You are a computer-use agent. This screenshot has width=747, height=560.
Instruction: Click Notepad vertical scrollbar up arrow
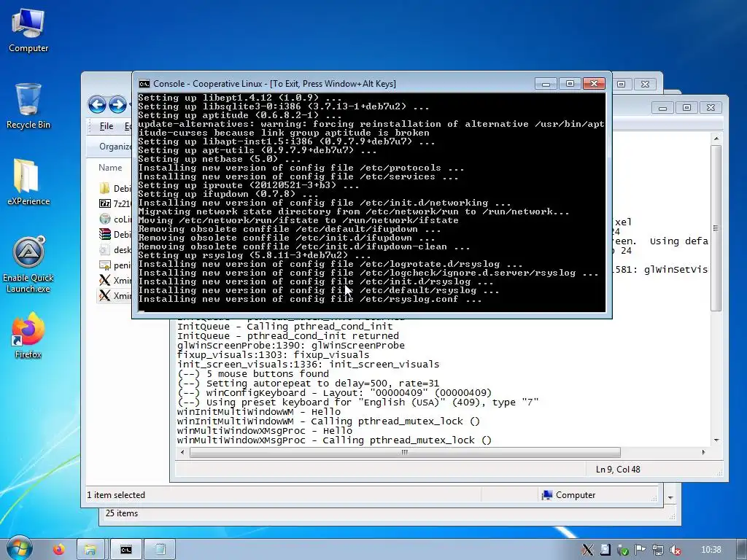(716, 139)
